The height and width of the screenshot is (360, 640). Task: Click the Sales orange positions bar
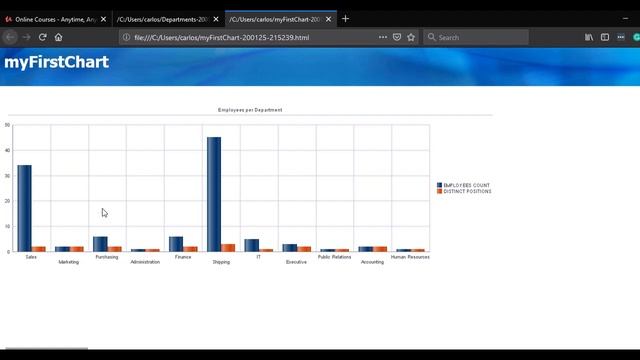(38, 249)
